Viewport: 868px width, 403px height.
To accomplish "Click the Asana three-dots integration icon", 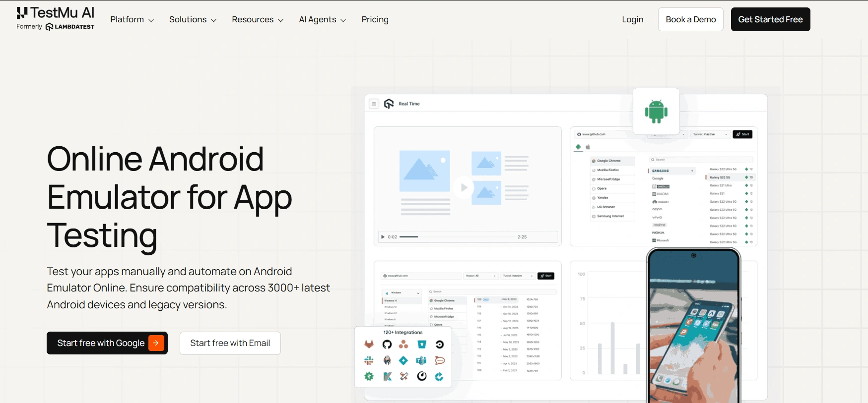I will coord(404,345).
